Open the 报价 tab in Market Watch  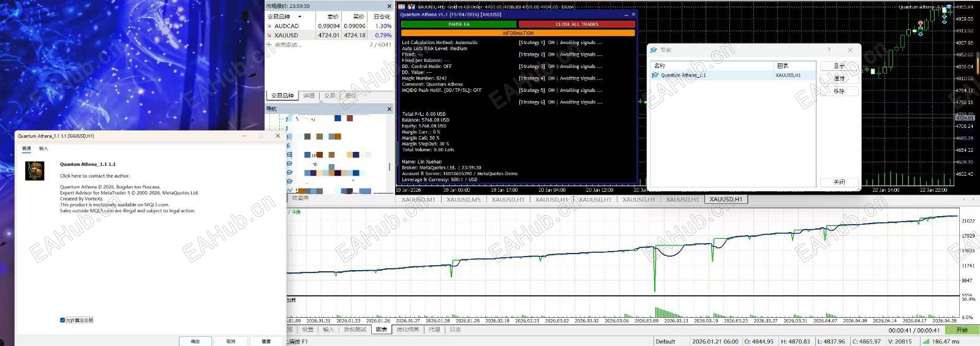click(x=350, y=96)
